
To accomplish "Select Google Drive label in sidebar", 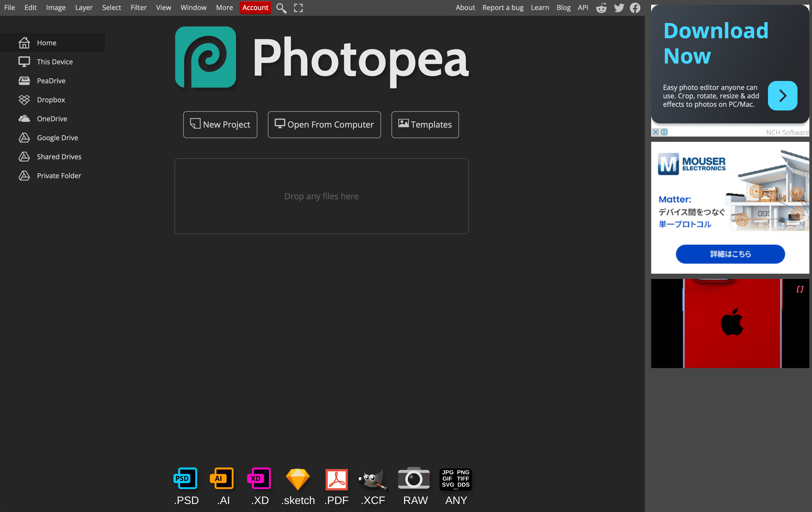I will pos(57,138).
